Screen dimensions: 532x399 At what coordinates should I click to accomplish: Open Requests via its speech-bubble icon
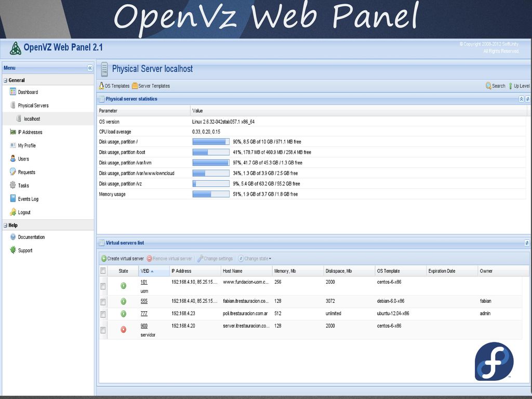(13, 171)
